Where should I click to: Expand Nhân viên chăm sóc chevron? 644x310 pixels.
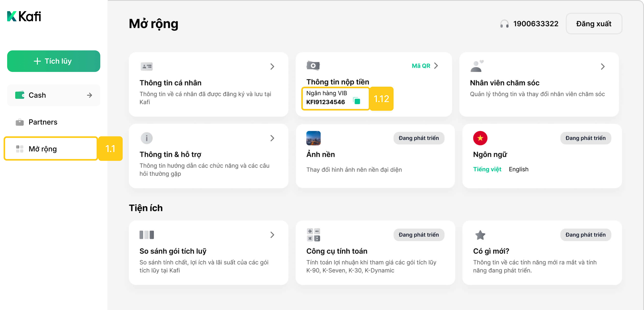pos(603,67)
